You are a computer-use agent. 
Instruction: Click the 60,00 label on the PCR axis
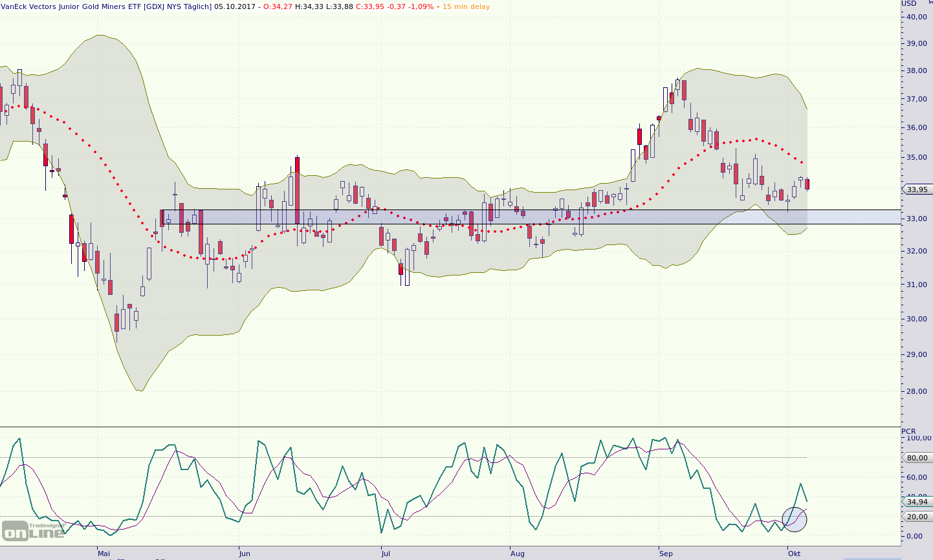917,478
